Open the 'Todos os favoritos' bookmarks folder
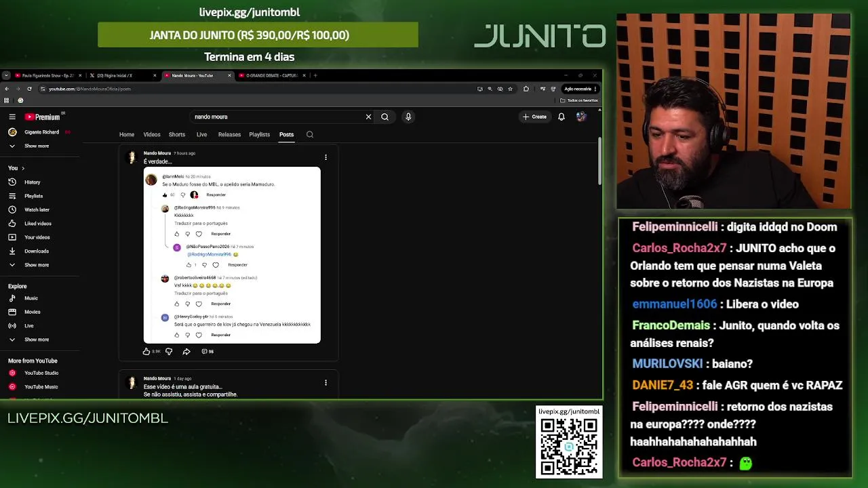 click(579, 100)
